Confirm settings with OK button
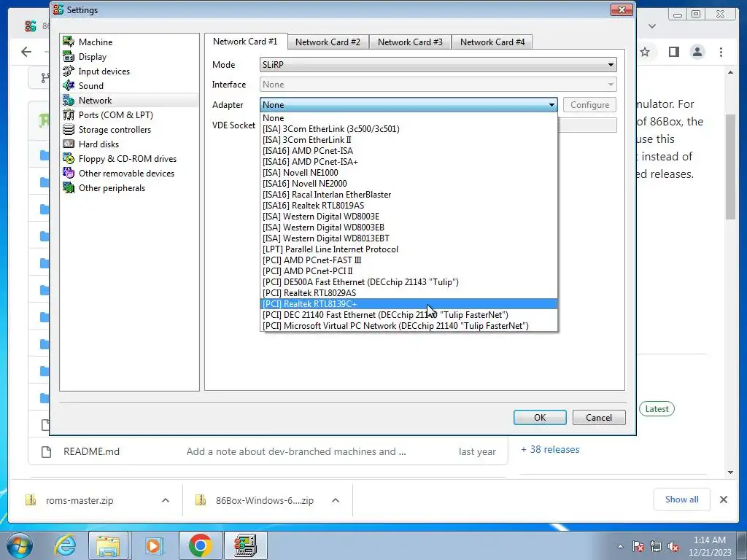This screenshot has width=747, height=560. 540,418
